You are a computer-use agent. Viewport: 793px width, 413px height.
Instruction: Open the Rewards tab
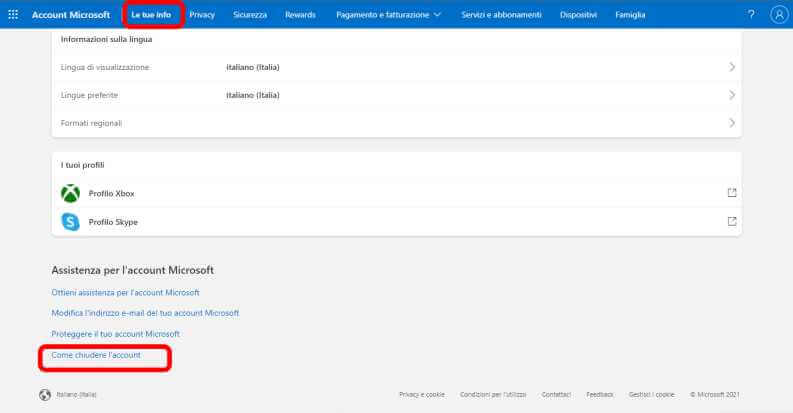[x=300, y=15]
